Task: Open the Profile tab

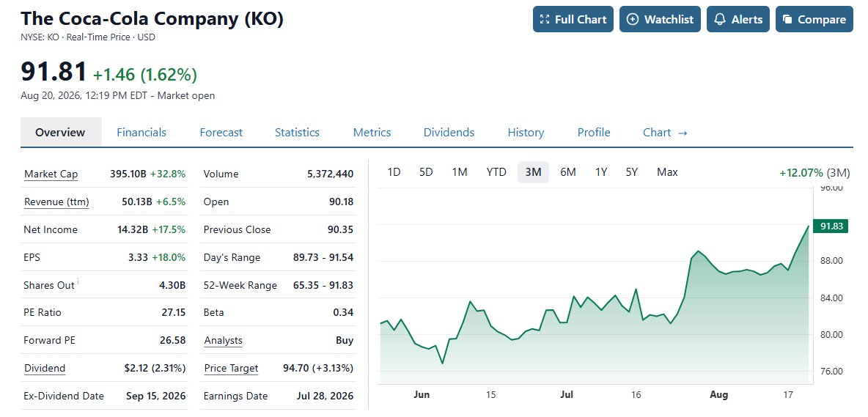Action: (x=594, y=132)
